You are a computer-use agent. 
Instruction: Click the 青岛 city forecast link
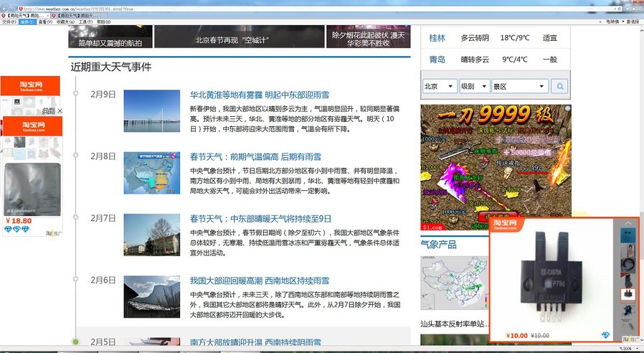[437, 60]
